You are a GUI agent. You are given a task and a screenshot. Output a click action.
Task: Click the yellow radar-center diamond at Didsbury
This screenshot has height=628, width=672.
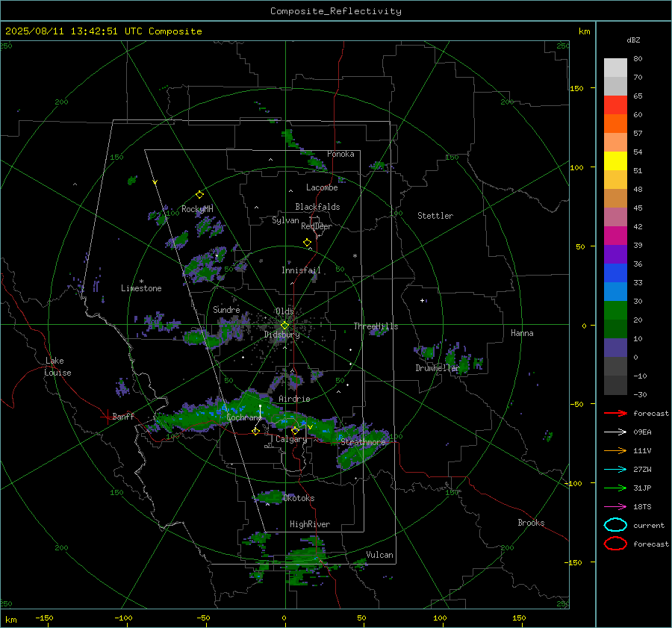(284, 326)
